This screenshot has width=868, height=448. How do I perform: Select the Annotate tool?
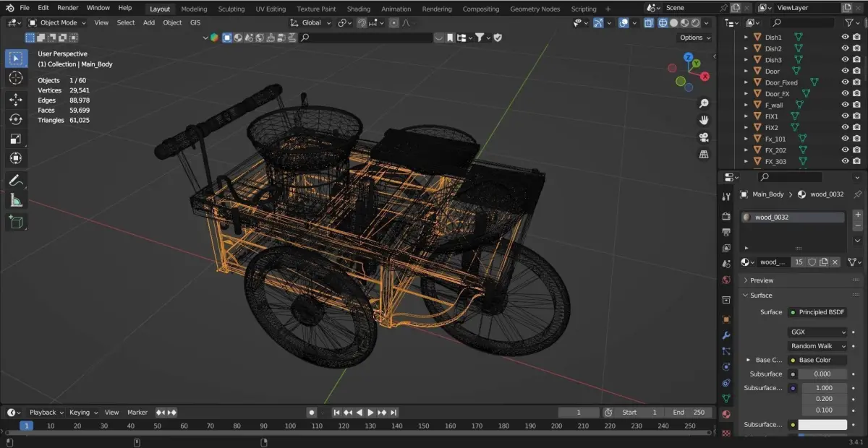click(16, 181)
